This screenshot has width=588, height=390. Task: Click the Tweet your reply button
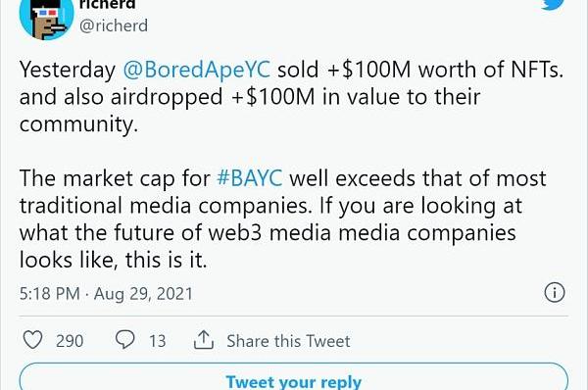[x=294, y=376]
